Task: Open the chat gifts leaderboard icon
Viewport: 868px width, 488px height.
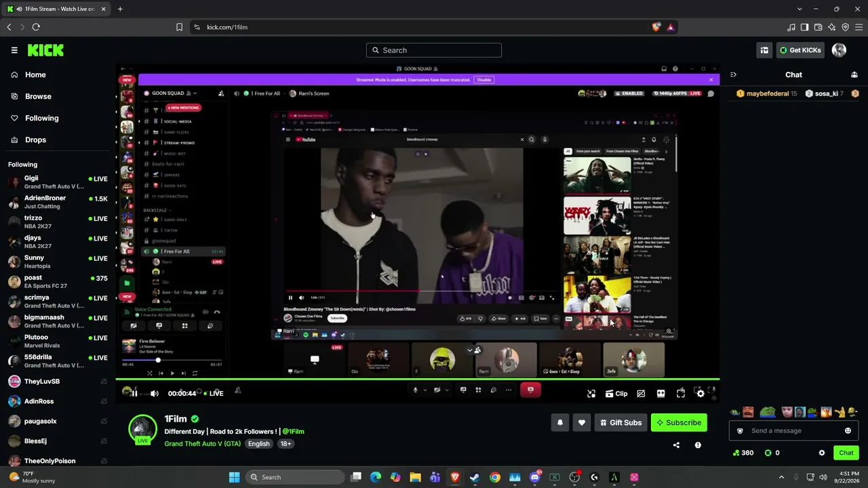Action: click(x=854, y=75)
